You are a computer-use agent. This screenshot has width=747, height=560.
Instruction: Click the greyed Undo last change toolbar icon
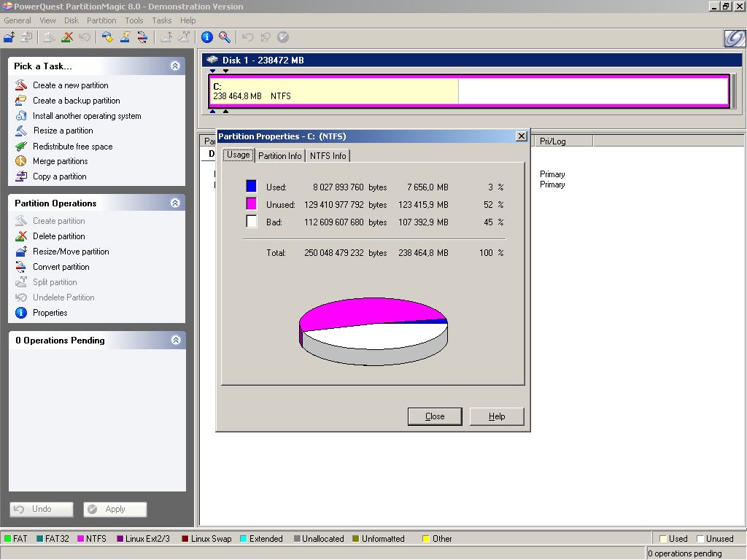pyautogui.click(x=247, y=37)
